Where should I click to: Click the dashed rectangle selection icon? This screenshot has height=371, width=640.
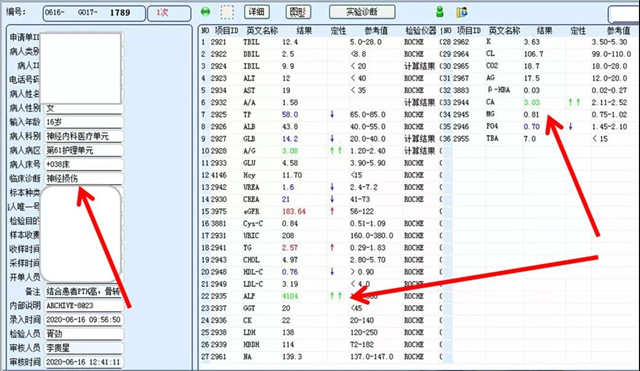[x=227, y=12]
